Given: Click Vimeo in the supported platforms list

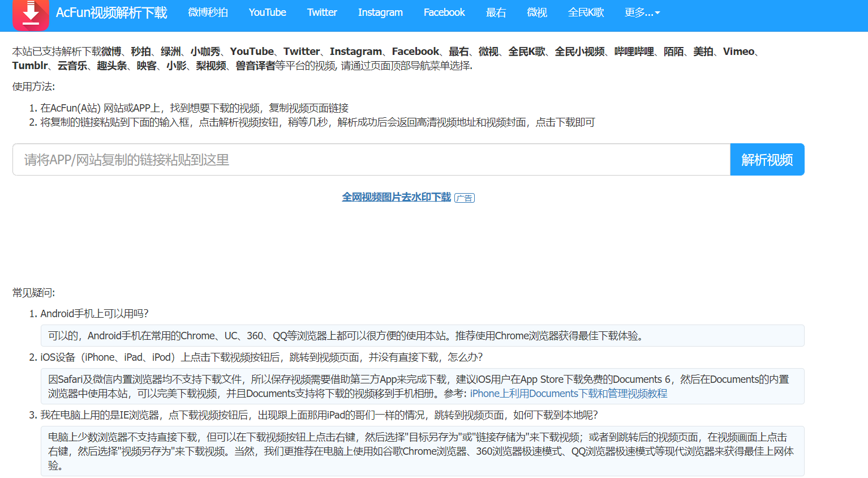Looking at the screenshot, I should (738, 52).
